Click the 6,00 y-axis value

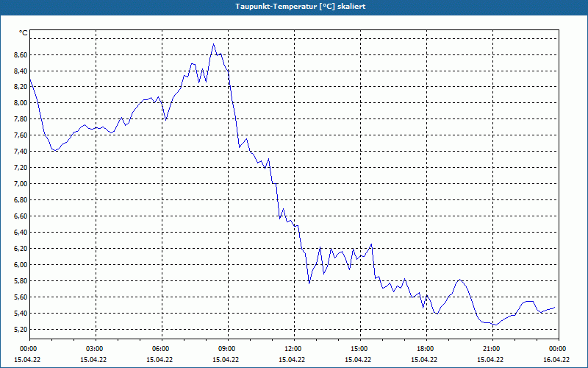pyautogui.click(x=21, y=265)
